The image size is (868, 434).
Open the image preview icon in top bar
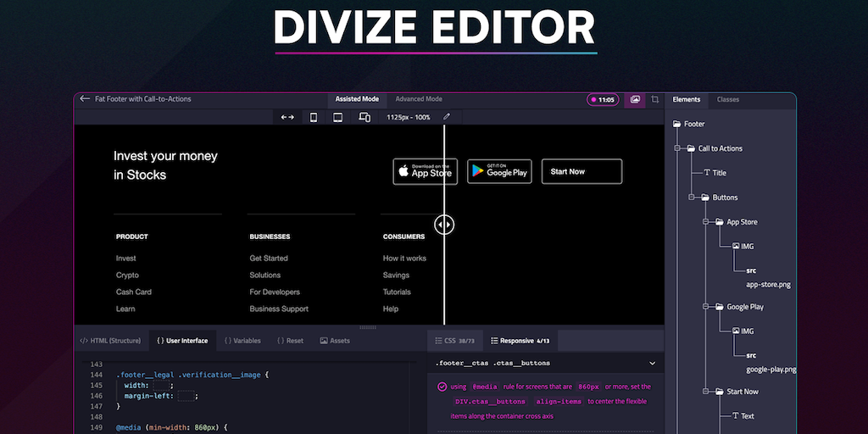(634, 99)
